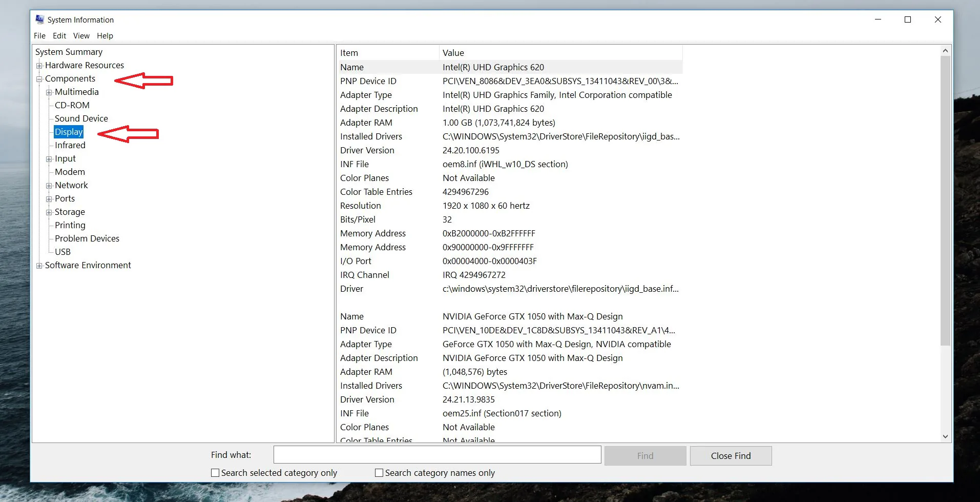Click the Find what text field
980x502 pixels.
[x=437, y=455]
